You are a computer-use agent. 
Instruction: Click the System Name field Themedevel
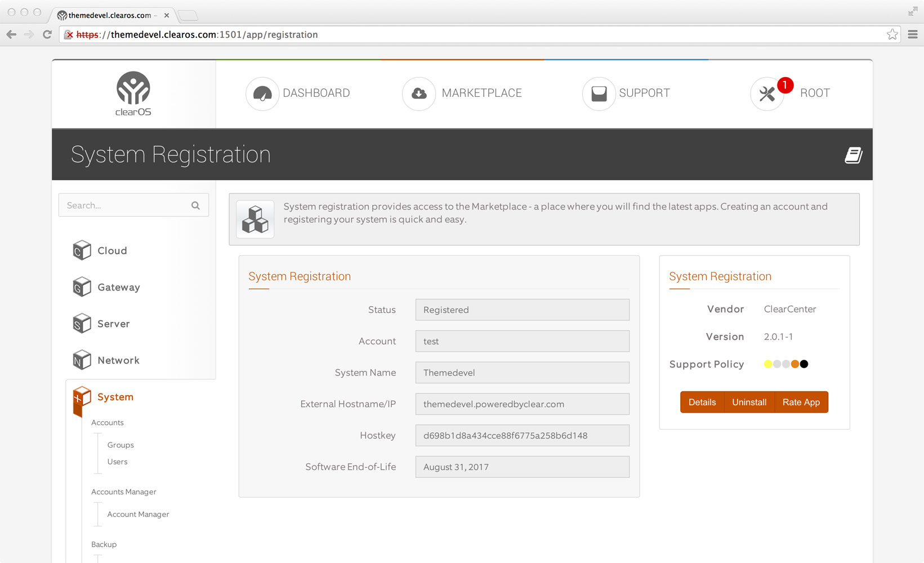(523, 373)
